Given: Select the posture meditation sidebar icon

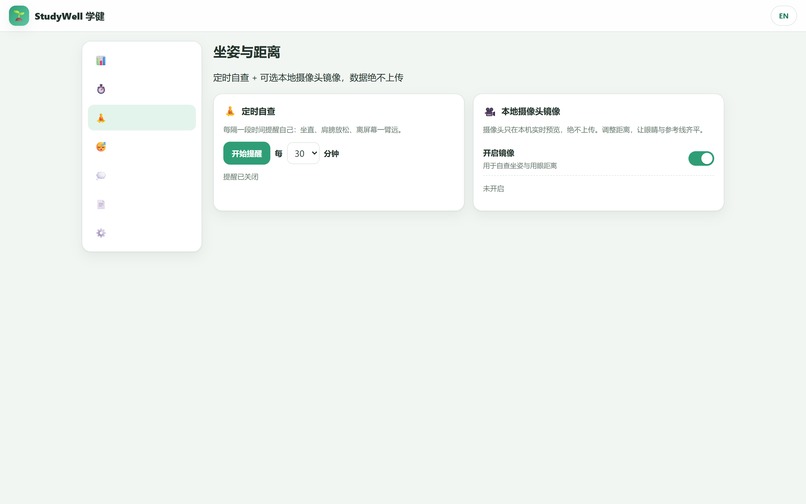Looking at the screenshot, I should coord(101,118).
